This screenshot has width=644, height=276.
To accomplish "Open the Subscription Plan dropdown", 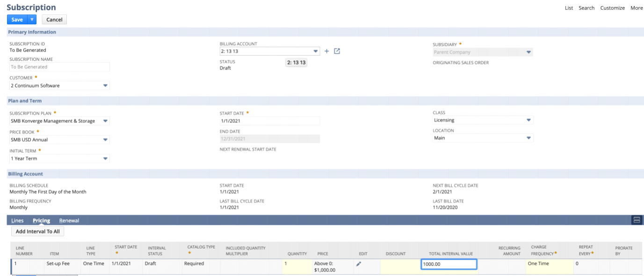I will click(x=105, y=121).
